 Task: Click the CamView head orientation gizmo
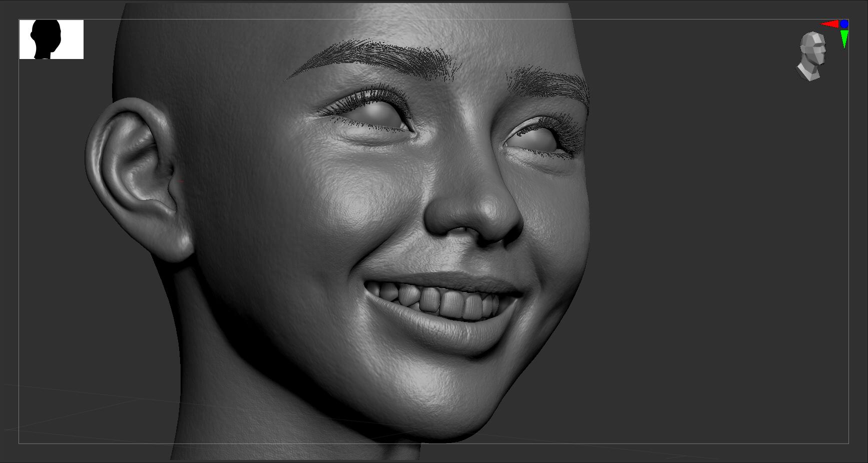811,56
